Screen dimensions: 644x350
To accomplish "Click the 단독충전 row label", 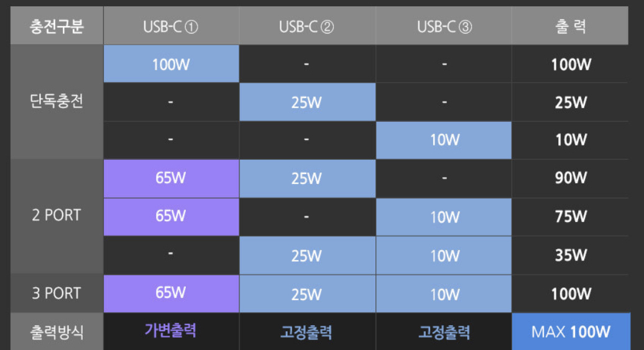I will point(57,101).
